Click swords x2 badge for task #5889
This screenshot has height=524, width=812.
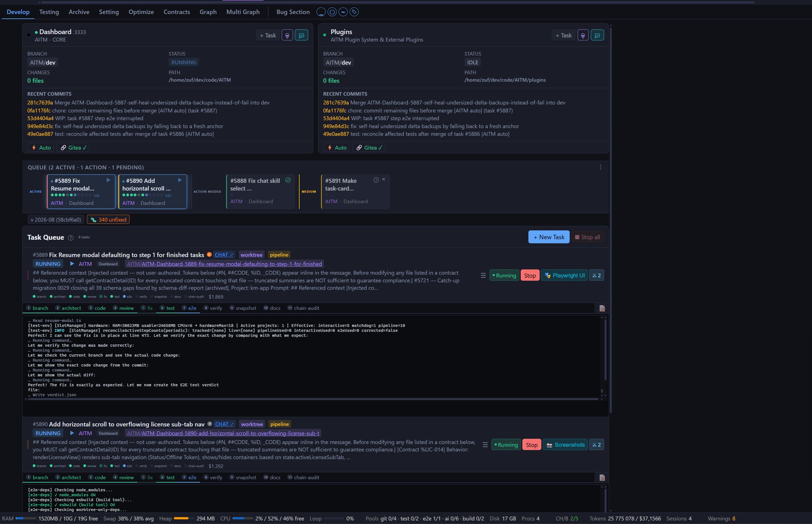pyautogui.click(x=596, y=276)
